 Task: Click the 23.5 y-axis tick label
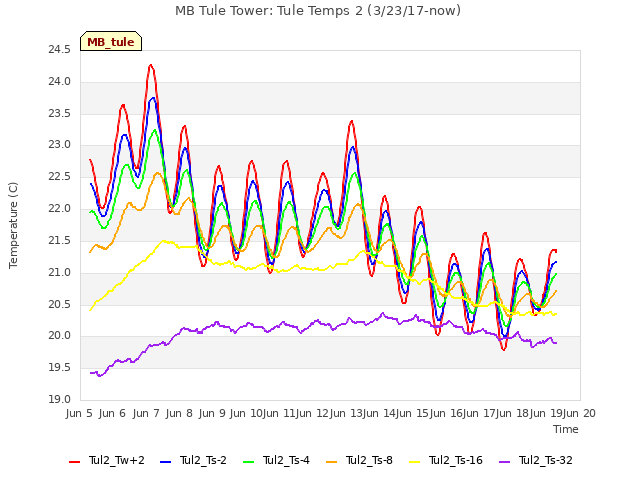click(59, 113)
